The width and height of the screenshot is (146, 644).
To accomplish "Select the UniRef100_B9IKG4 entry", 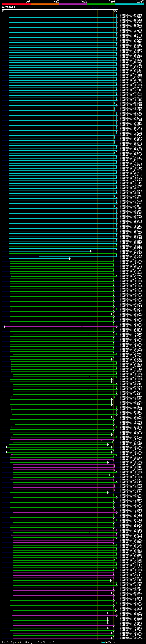I will pyautogui.click(x=131, y=120).
